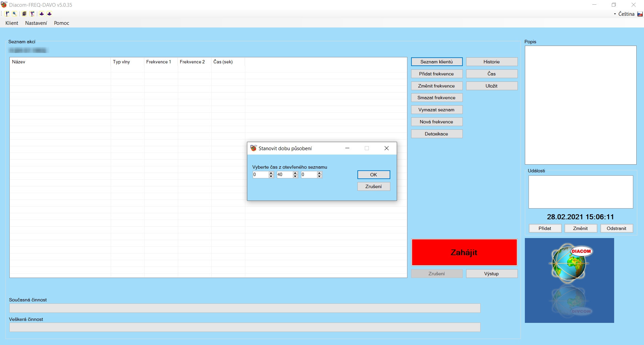This screenshot has width=644, height=345.
Task: Click the box archive icon in toolbar
Action: coord(24,14)
